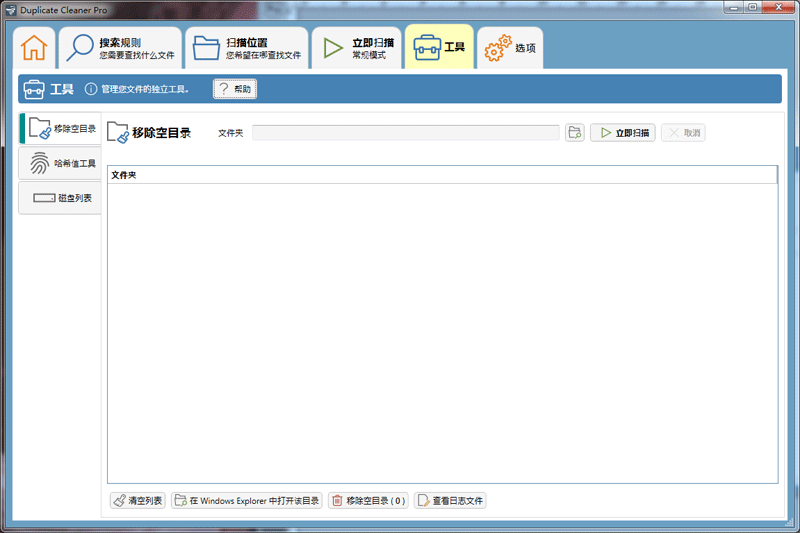This screenshot has height=533, width=800.
Task: Click the question mark icon on 帮助
Action: click(x=223, y=89)
